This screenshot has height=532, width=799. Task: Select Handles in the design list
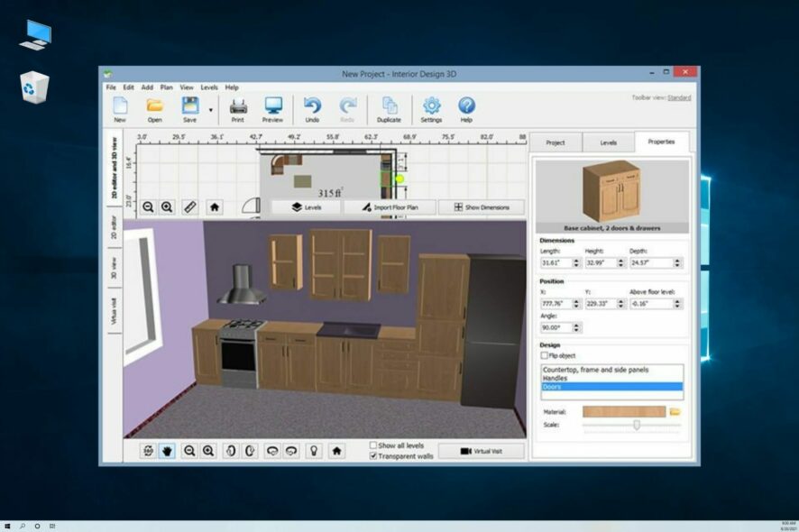[611, 378]
